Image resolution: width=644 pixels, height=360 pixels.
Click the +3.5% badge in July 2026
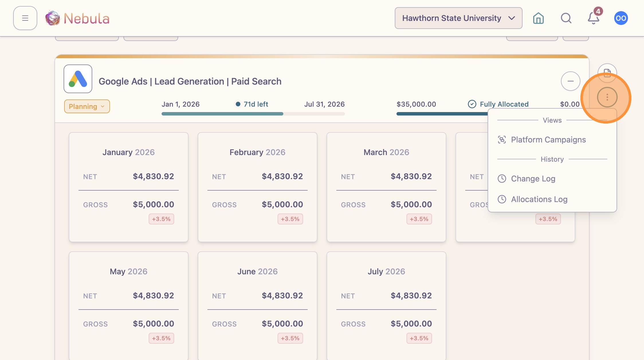pyautogui.click(x=419, y=338)
